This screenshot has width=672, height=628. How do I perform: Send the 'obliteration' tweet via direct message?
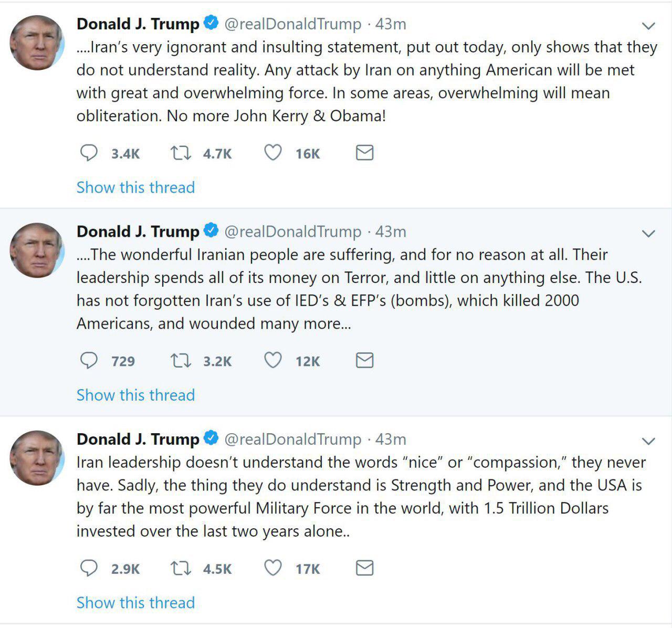tap(364, 153)
